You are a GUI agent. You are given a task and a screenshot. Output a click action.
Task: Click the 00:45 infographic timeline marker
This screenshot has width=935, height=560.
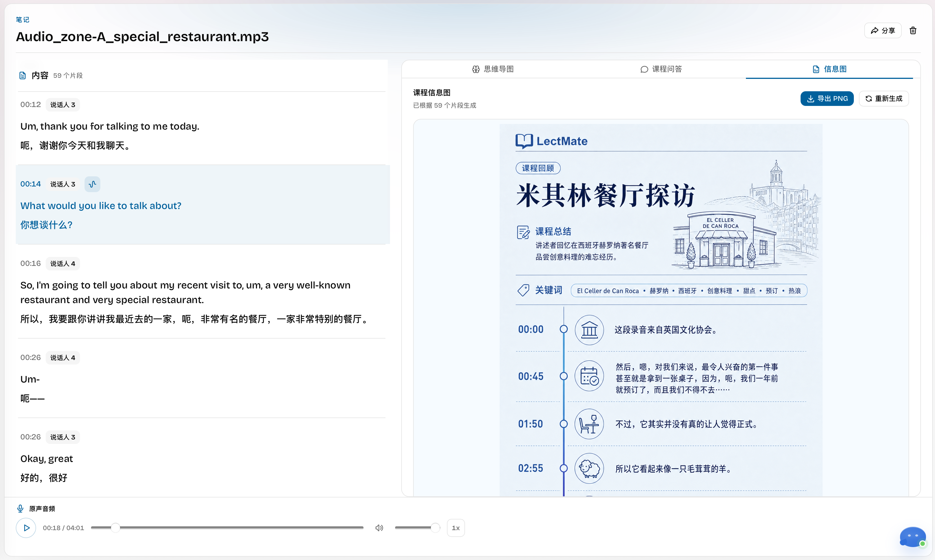pyautogui.click(x=564, y=376)
